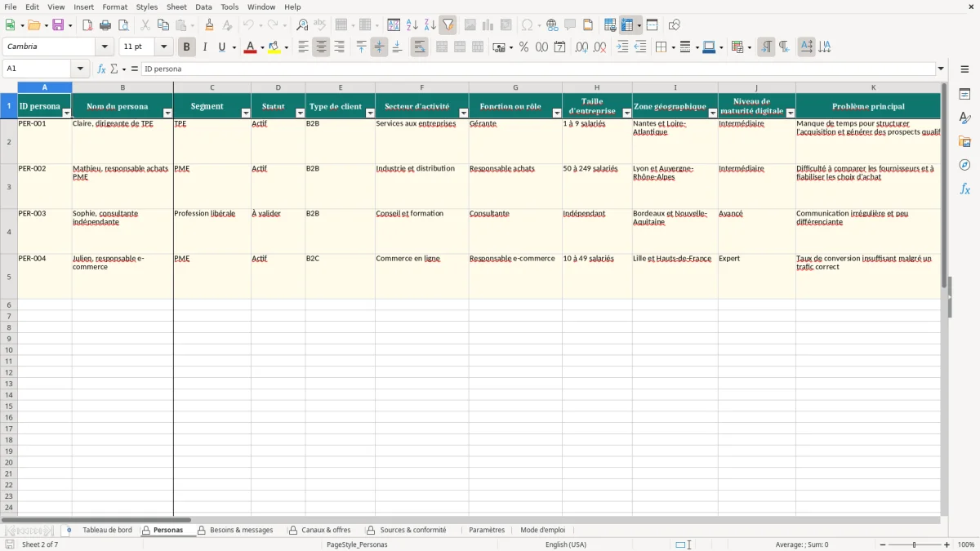Toggle print preview icon
This screenshot has width=980, height=551.
coord(123,25)
